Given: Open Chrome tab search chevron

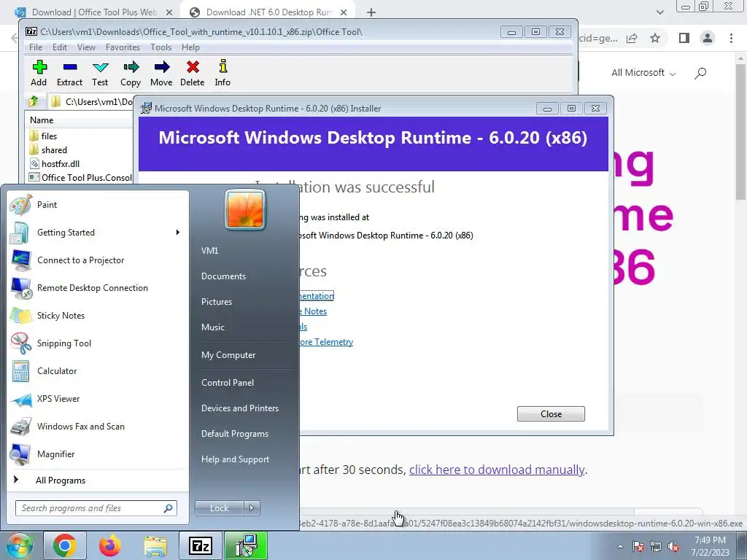Looking at the screenshot, I should point(659,12).
